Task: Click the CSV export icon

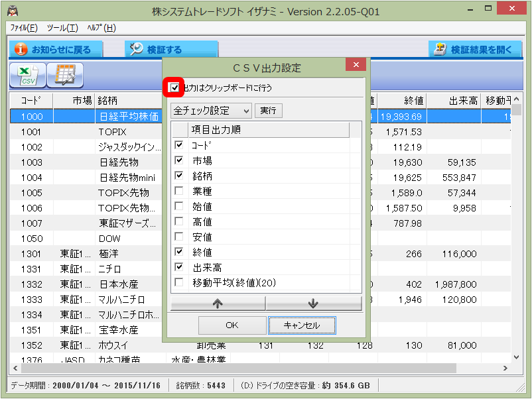Action: click(27, 75)
